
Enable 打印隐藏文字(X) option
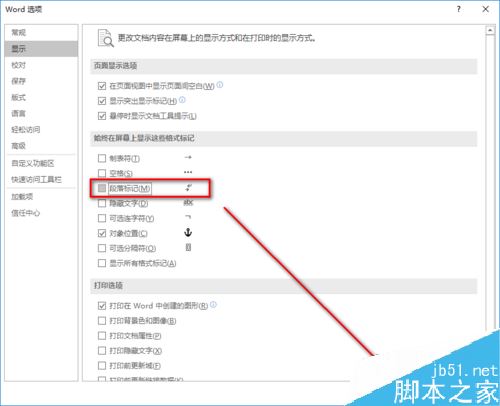point(102,351)
